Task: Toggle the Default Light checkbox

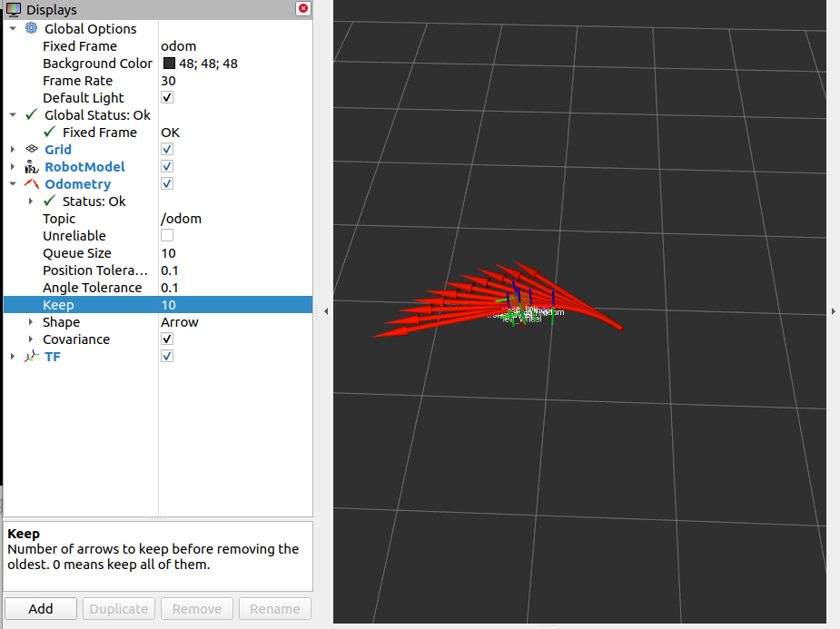Action: coord(167,97)
